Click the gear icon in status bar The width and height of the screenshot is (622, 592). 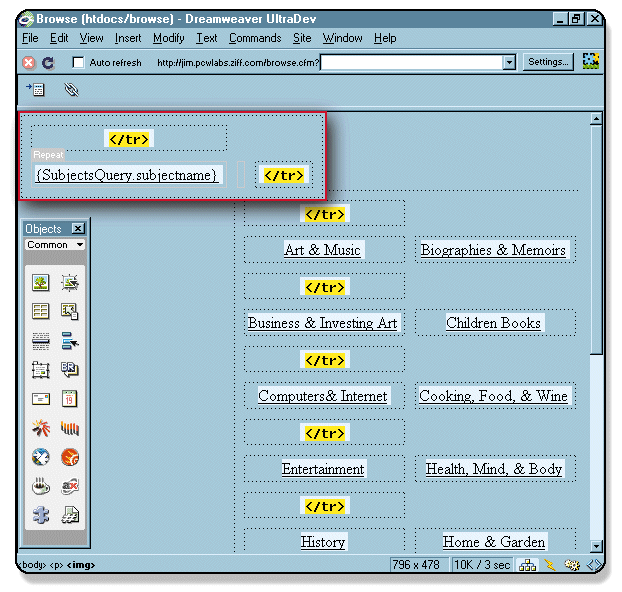click(572, 565)
